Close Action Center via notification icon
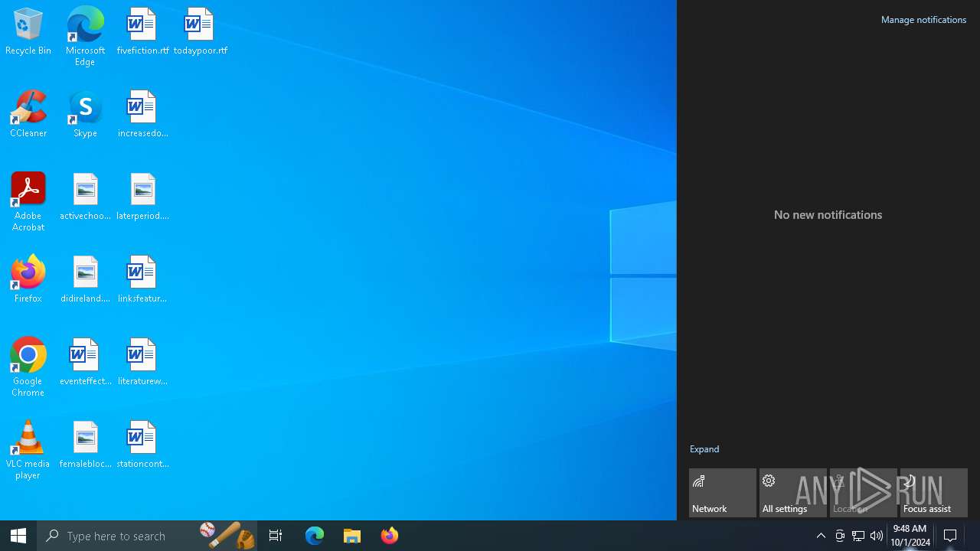The height and width of the screenshot is (551, 980). (951, 536)
